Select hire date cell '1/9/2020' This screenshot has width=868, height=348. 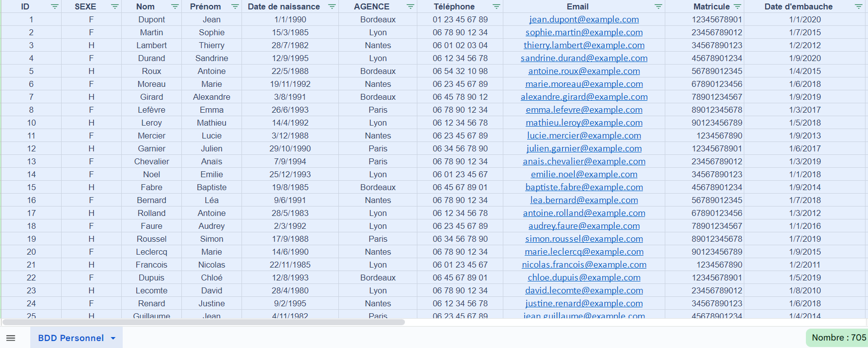point(805,58)
